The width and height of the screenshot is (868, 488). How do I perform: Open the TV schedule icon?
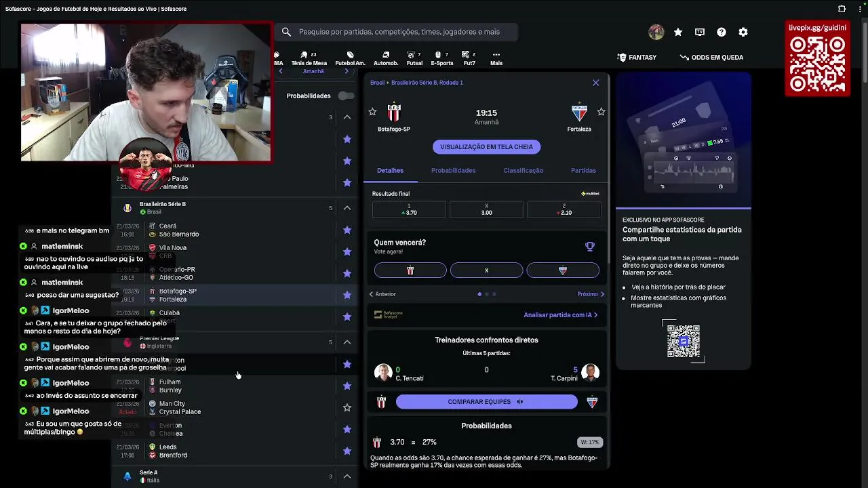(x=700, y=32)
